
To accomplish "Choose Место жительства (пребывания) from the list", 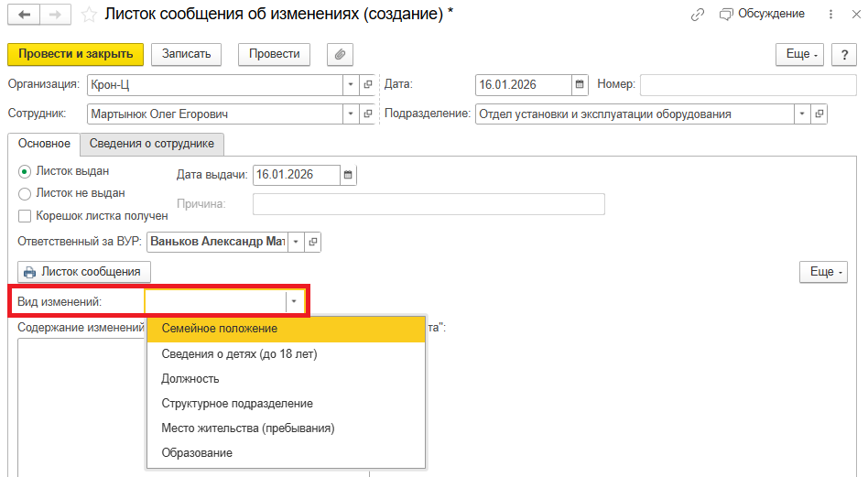I will coord(247,428).
